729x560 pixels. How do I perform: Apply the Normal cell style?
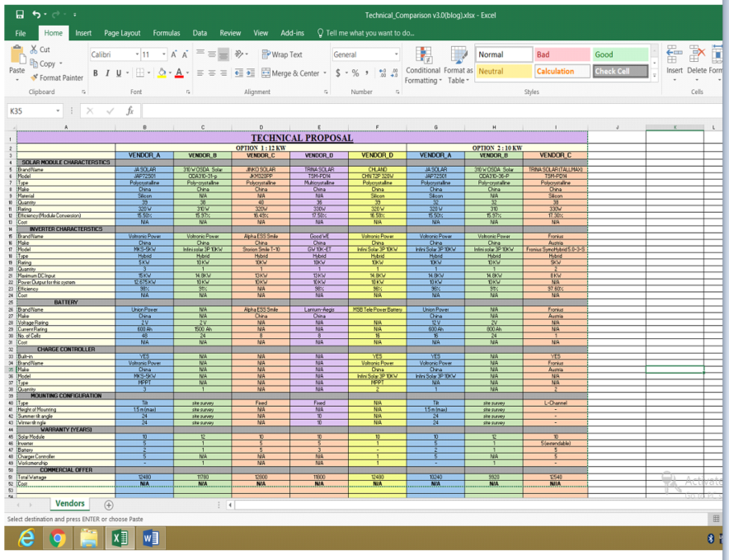(504, 54)
